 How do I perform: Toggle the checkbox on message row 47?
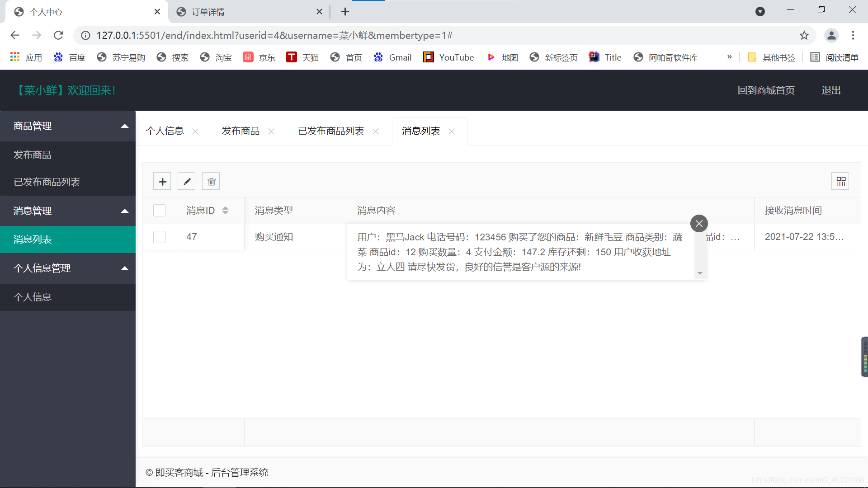pos(159,237)
